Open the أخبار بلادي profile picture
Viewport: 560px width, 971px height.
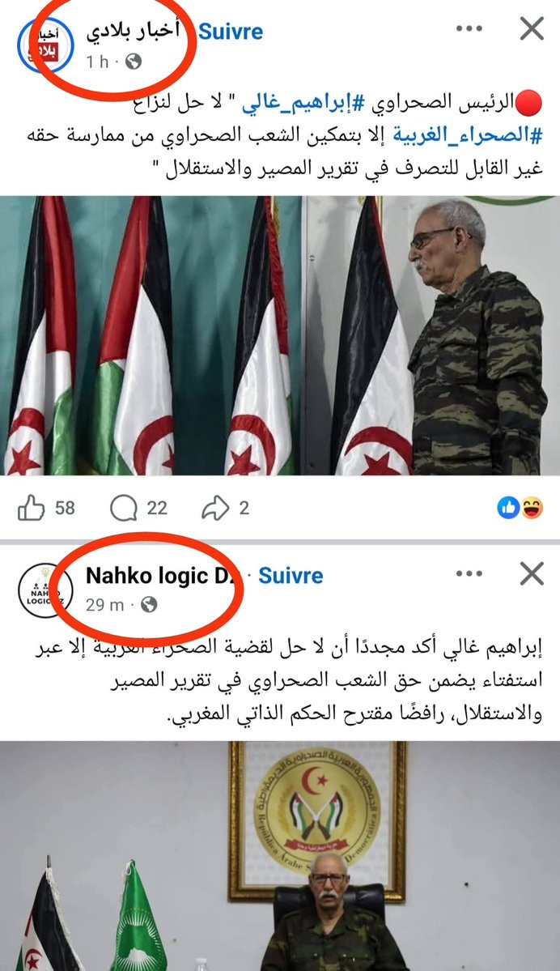coord(45,45)
